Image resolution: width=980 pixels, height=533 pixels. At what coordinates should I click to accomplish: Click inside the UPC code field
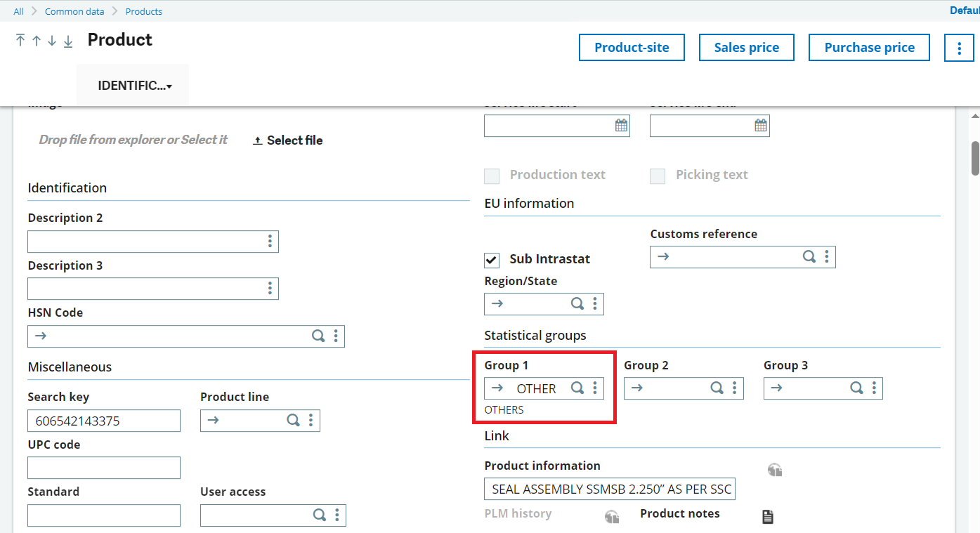tap(103, 468)
